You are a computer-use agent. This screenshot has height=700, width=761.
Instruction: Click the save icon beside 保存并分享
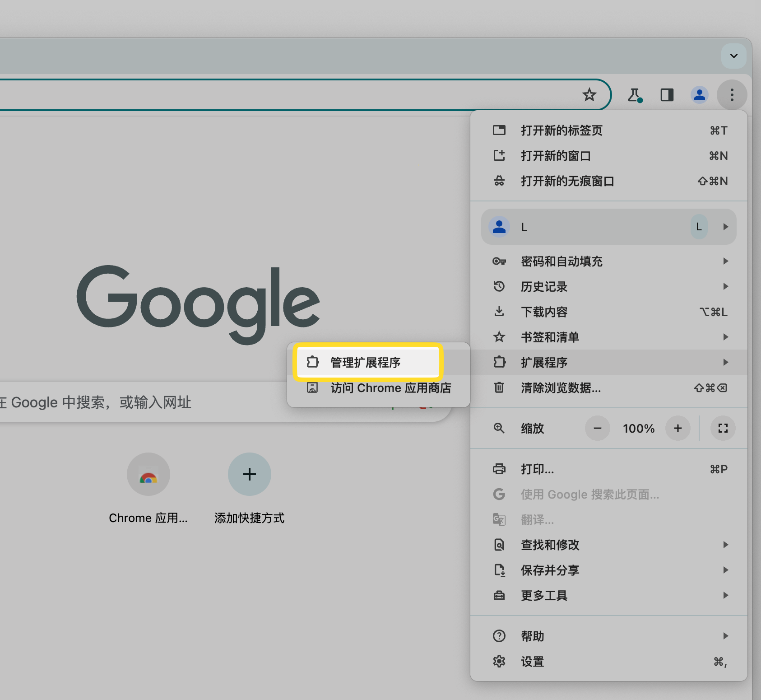point(499,570)
